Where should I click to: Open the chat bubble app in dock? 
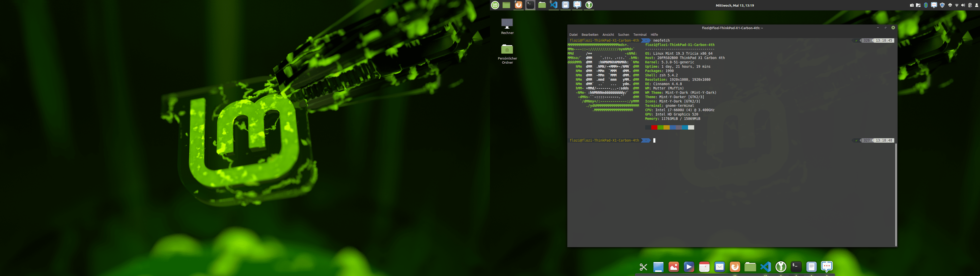pyautogui.click(x=827, y=267)
